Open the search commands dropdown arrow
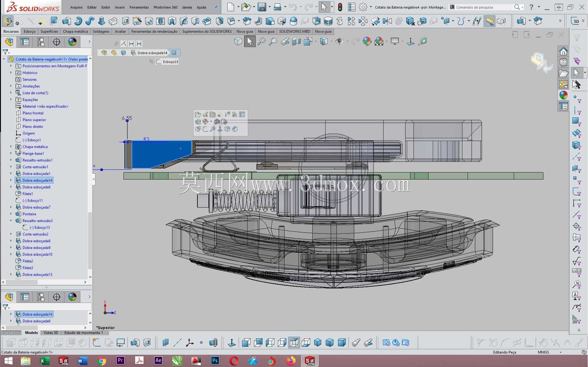Viewport: 588px width, 367px height. 522,7
